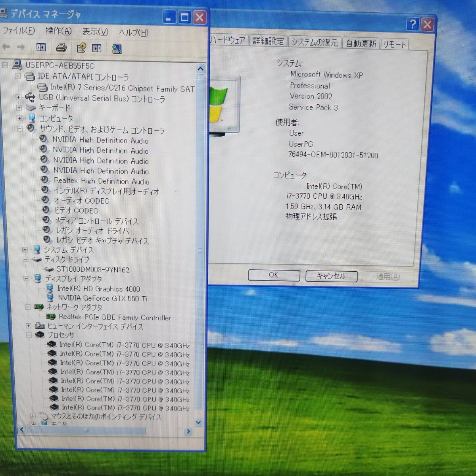Select Realtek PCIe GBE Family Controller
This screenshot has width=476, height=476.
tap(115, 317)
